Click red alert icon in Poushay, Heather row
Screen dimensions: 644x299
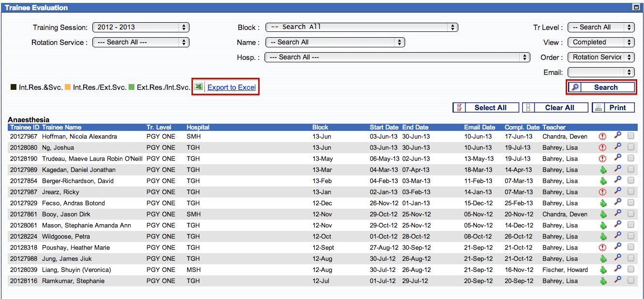coord(602,248)
